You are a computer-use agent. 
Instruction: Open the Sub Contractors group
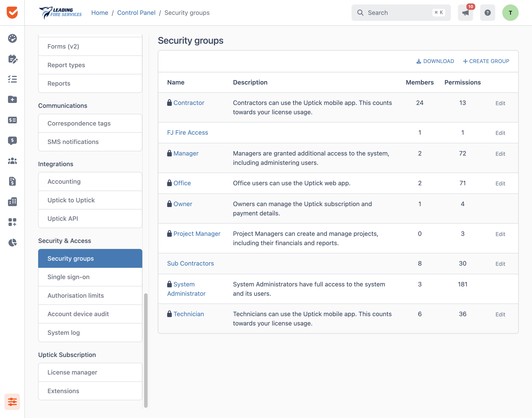(190, 263)
